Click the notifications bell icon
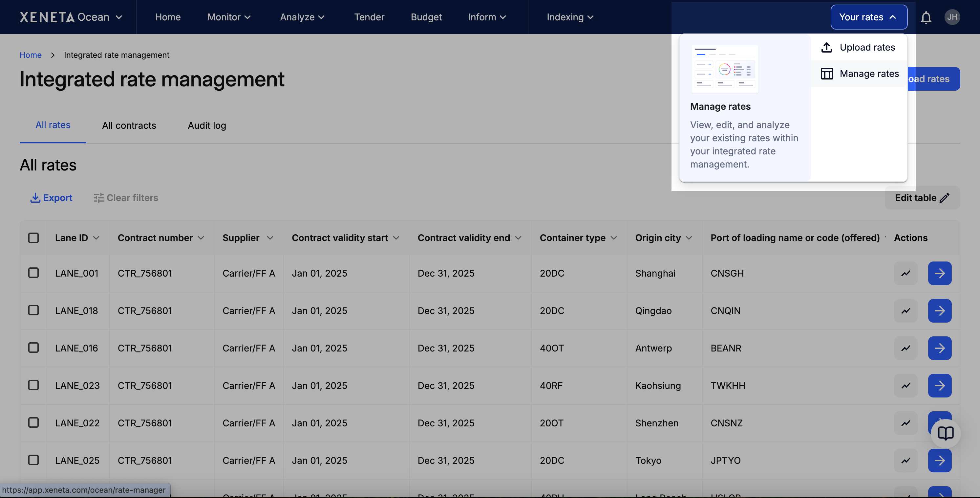 pyautogui.click(x=926, y=17)
